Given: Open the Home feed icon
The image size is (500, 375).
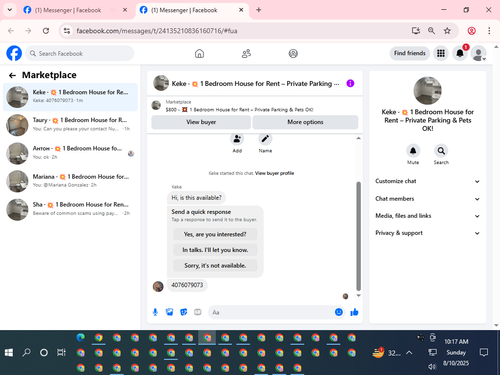Looking at the screenshot, I should click(x=199, y=53).
